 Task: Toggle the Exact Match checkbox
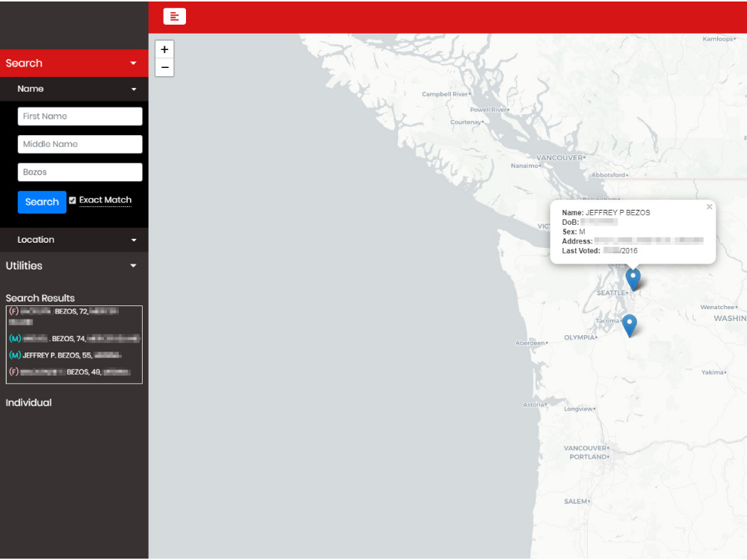pos(72,200)
